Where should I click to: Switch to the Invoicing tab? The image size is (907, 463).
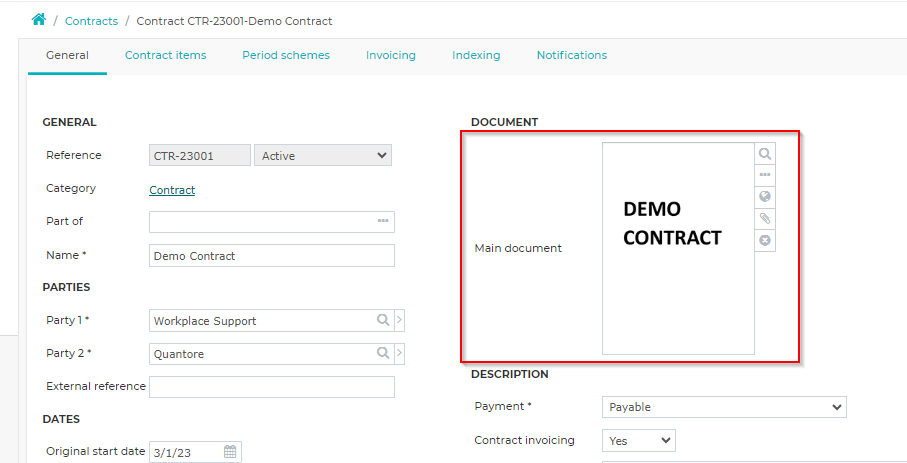click(x=390, y=56)
